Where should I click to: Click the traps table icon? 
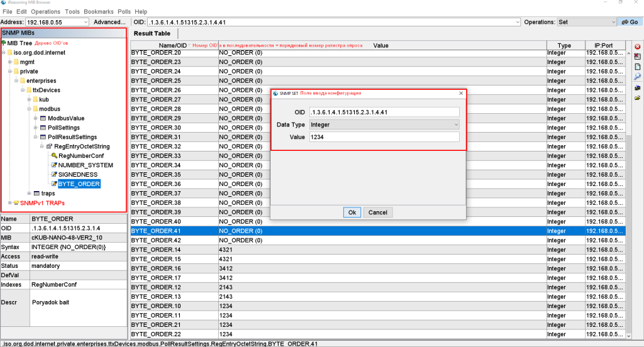point(36,194)
